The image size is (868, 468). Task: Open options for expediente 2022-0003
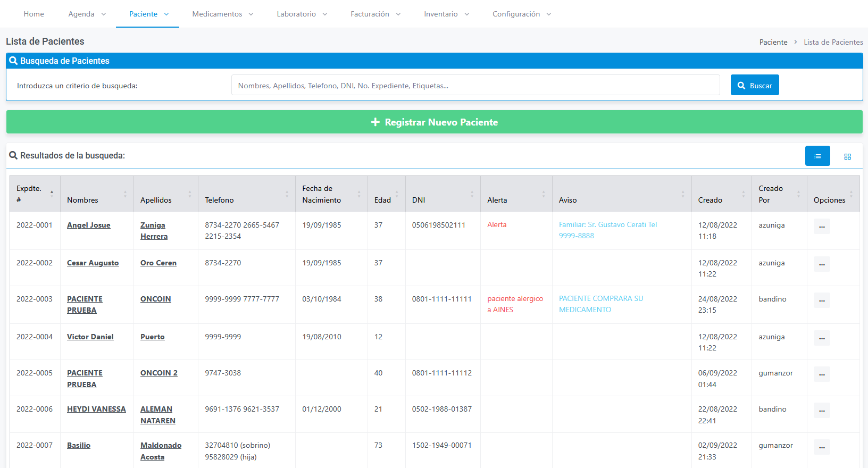click(822, 300)
